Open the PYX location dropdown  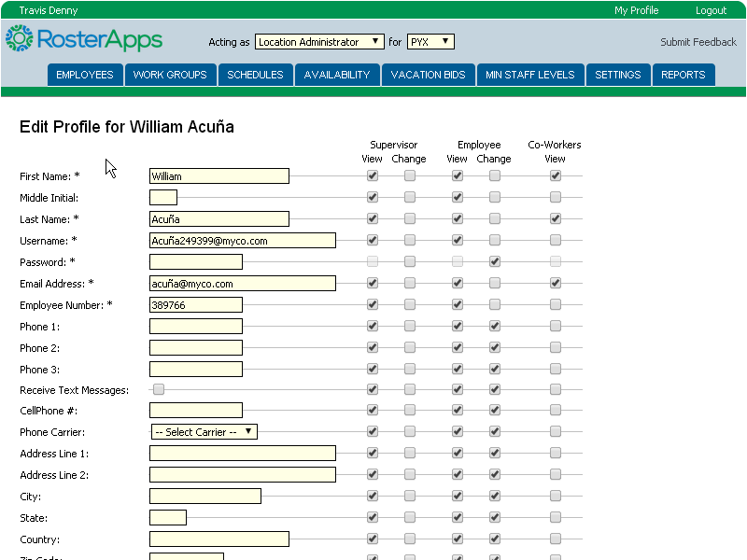(x=430, y=42)
